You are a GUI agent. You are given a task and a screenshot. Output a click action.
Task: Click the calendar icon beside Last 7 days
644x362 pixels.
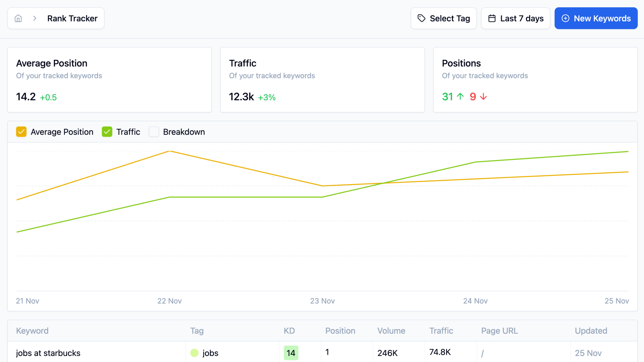click(x=492, y=18)
